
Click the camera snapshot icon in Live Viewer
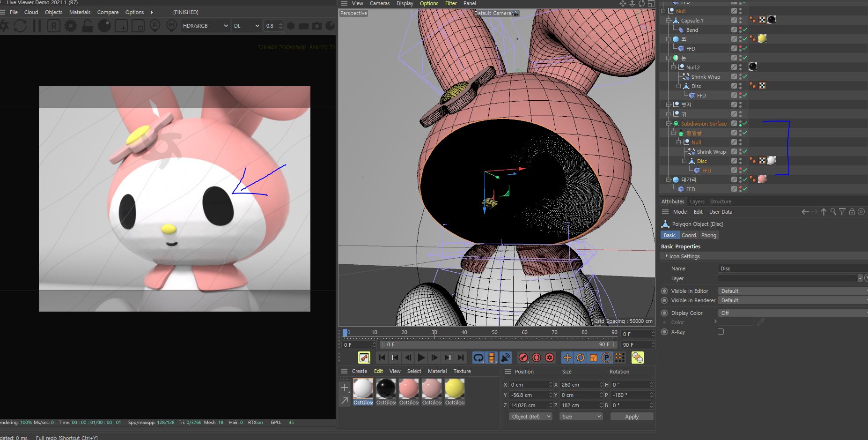coord(317,26)
